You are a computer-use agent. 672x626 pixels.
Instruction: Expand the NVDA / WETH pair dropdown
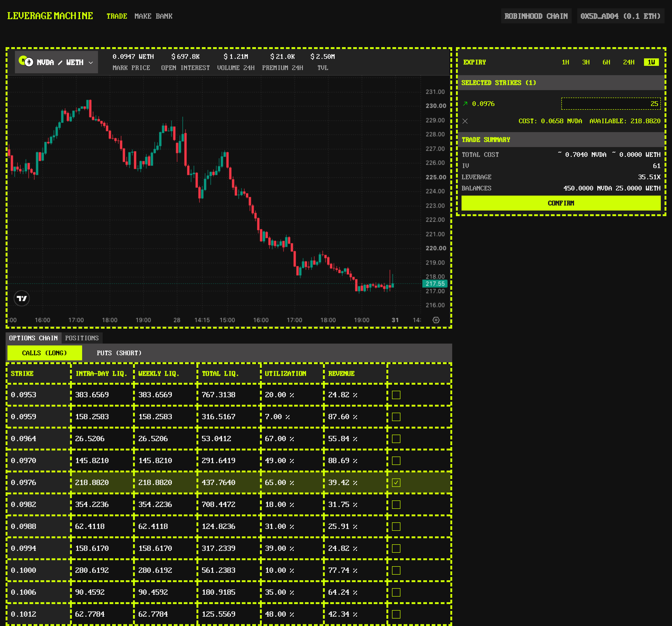(56, 62)
